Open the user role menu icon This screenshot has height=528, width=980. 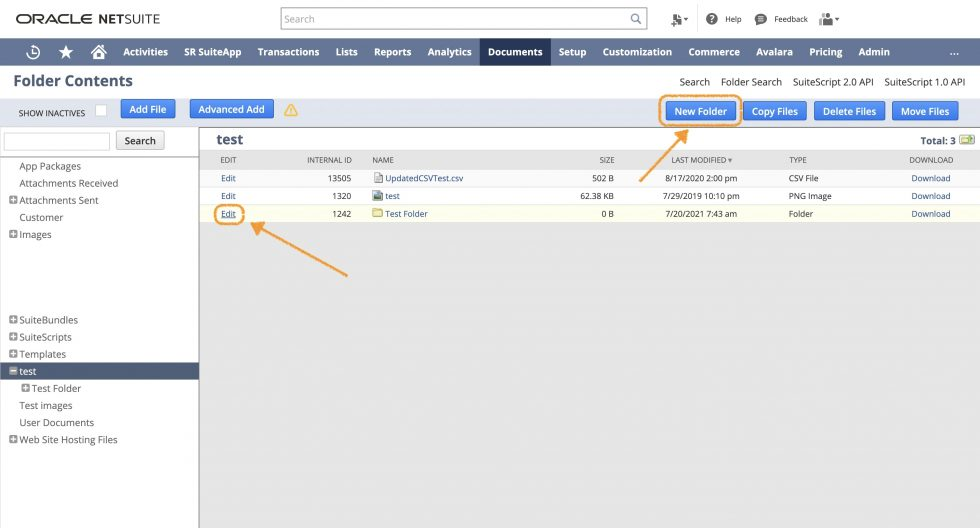point(829,19)
